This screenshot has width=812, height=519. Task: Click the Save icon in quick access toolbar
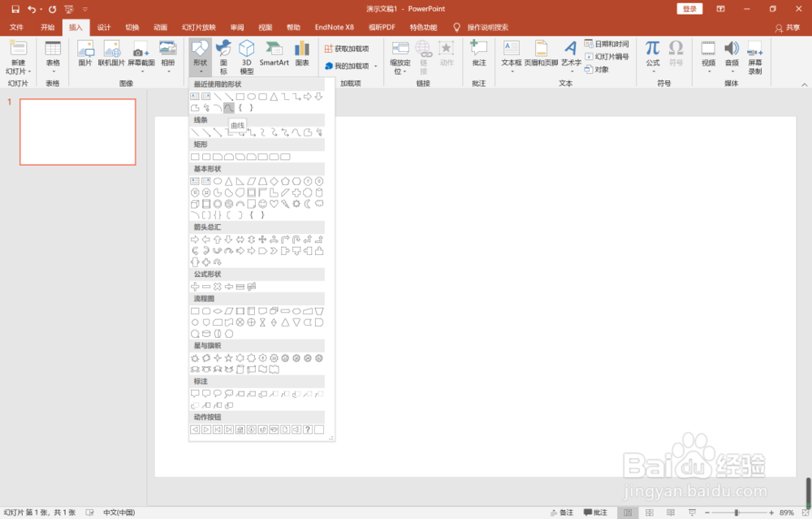click(x=15, y=9)
